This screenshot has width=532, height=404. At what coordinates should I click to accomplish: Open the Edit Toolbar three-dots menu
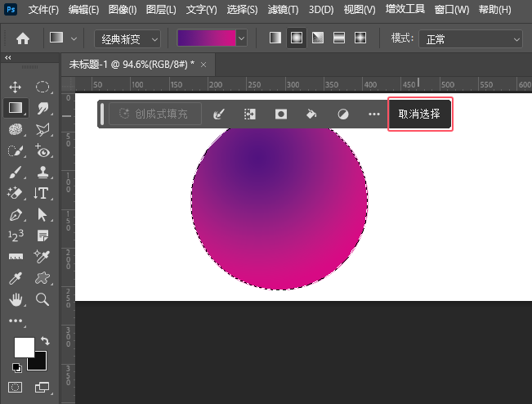tap(16, 321)
